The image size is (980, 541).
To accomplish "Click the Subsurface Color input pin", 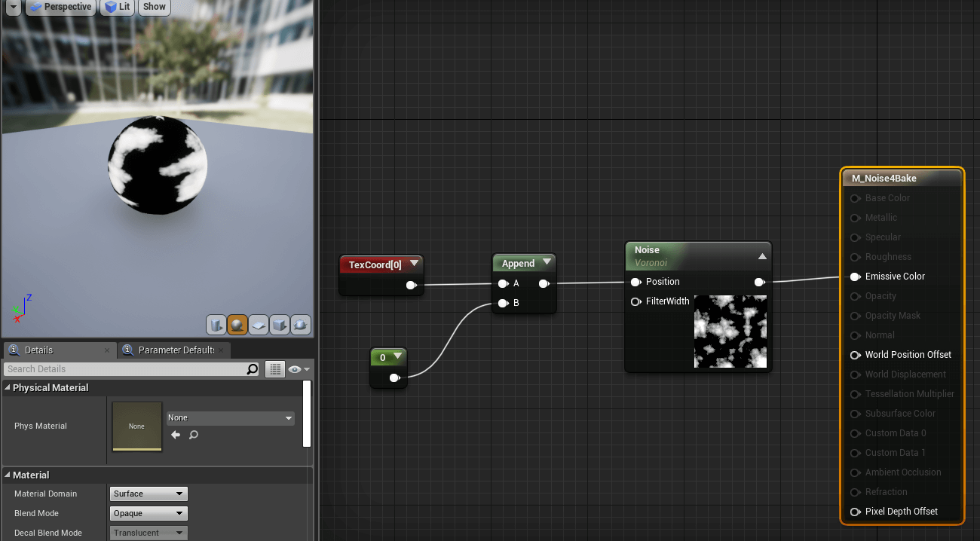I will pyautogui.click(x=856, y=414).
